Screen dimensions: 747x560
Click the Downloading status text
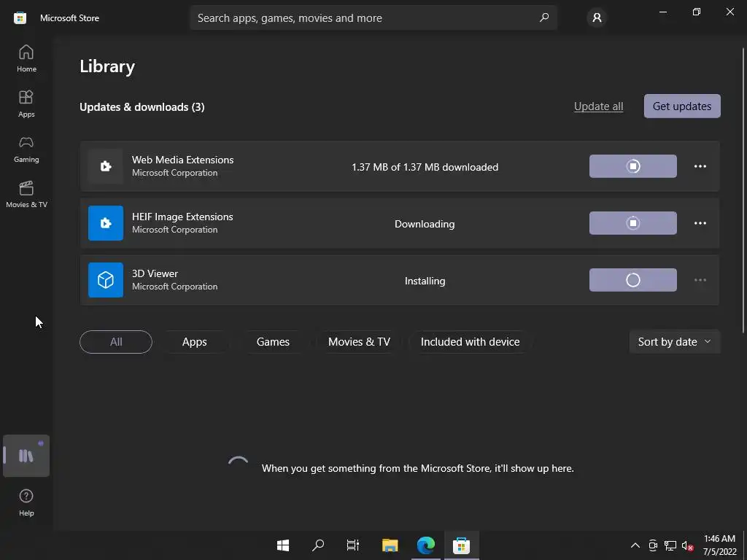coord(425,224)
